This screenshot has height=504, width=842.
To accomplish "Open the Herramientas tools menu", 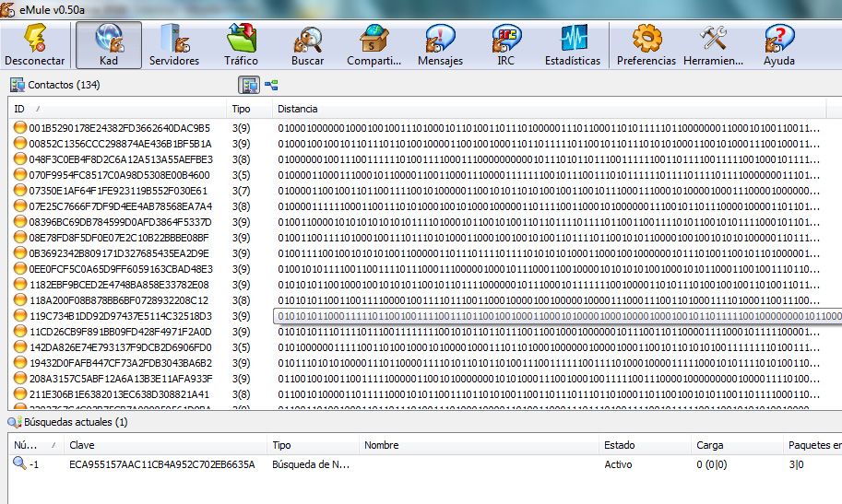I will [713, 45].
